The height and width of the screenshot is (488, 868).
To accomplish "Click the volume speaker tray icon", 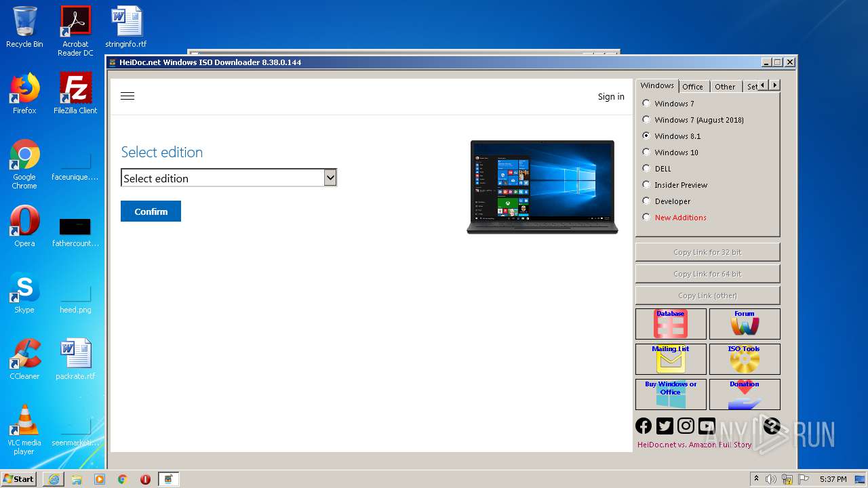I will coord(771,479).
